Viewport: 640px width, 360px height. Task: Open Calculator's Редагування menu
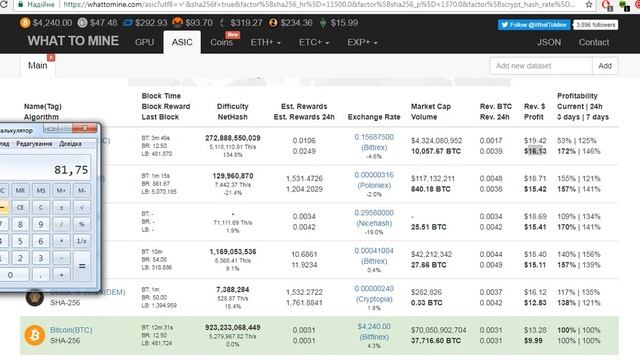[34, 144]
